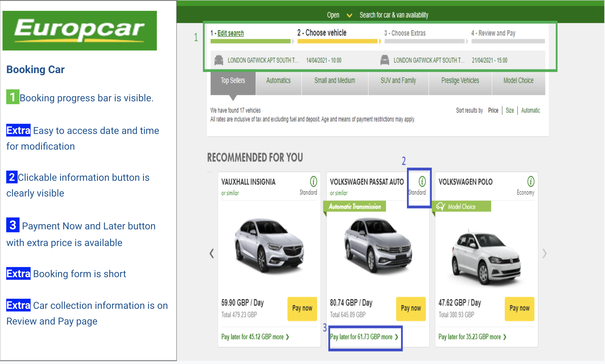Click Total 645.89 GBP text
Screen dimensions: 605x364
tap(348, 315)
